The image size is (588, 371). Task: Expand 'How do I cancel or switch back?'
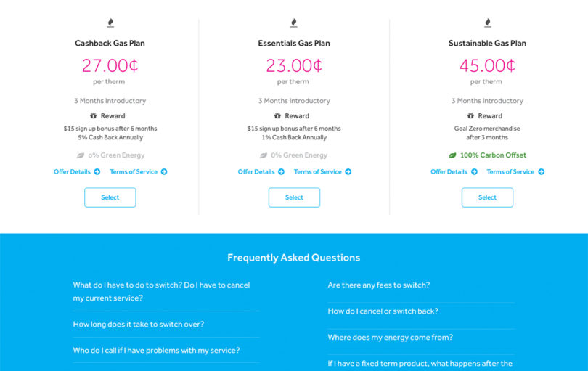(x=383, y=311)
